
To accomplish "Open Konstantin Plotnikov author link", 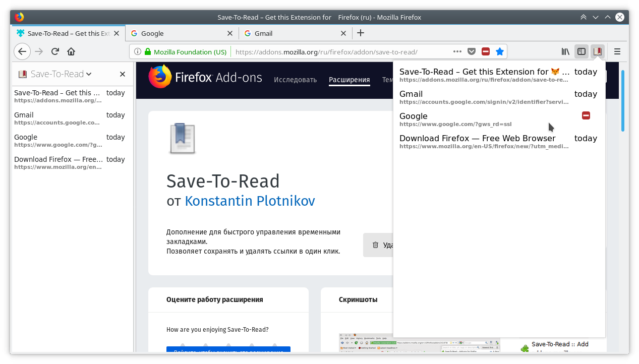I will coord(250,201).
